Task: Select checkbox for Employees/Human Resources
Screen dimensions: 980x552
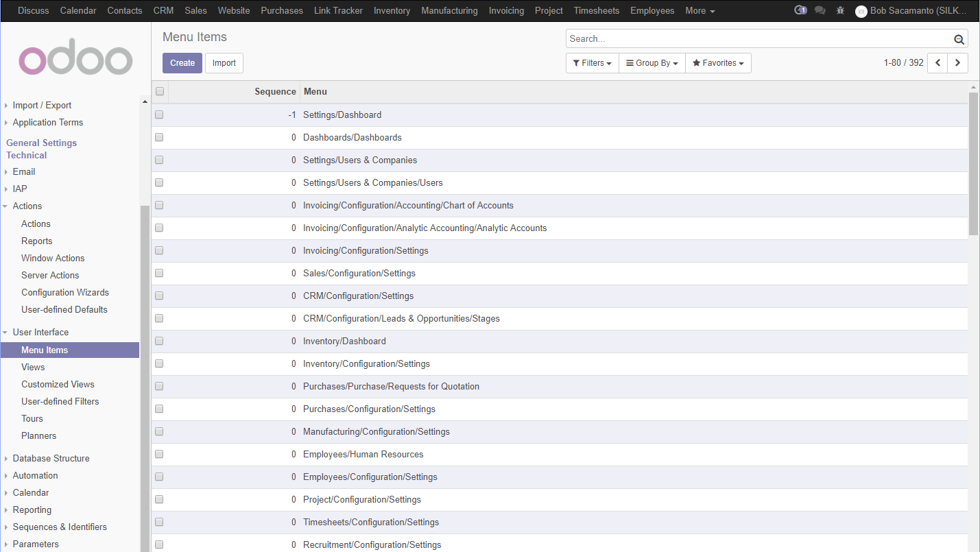Action: [x=159, y=454]
